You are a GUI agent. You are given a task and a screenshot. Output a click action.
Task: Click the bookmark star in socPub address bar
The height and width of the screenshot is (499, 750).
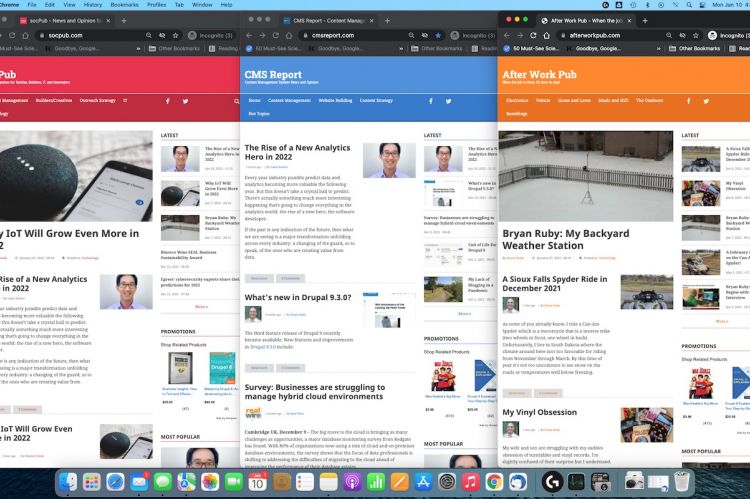tap(176, 35)
